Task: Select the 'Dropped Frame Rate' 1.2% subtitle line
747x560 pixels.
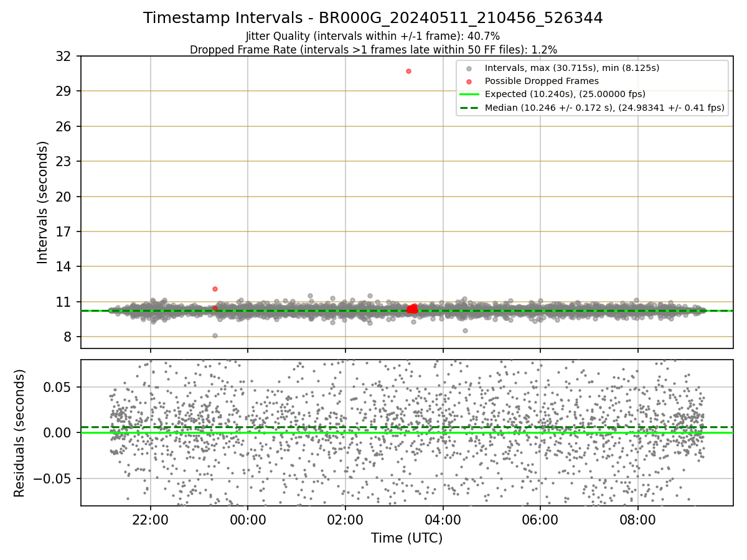Action: point(373,49)
